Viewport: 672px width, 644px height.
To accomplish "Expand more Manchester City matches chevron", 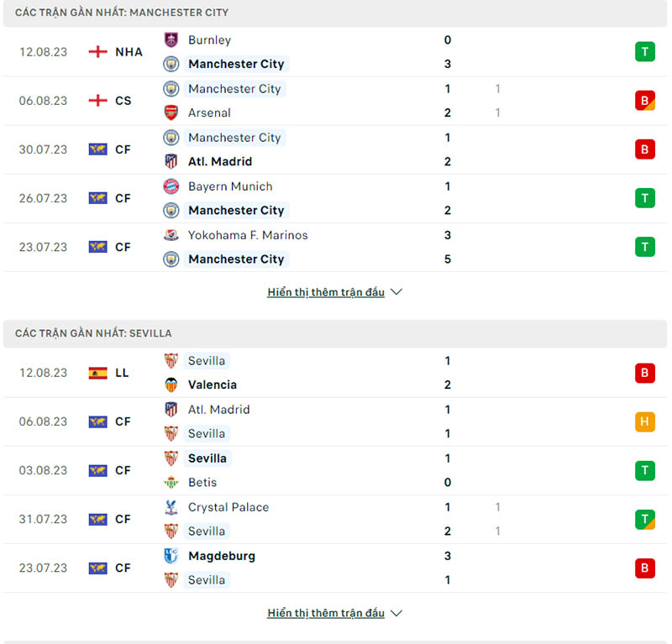I will [396, 292].
